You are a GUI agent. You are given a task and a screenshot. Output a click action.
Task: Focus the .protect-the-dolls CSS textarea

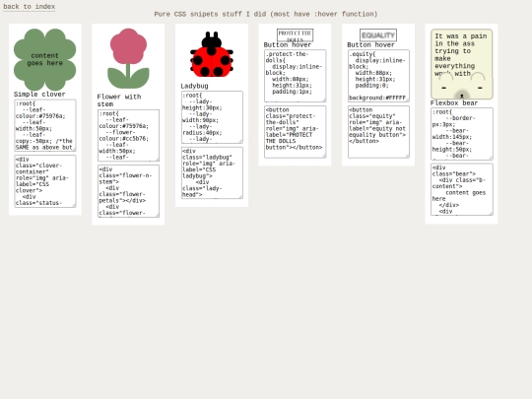tap(296, 76)
